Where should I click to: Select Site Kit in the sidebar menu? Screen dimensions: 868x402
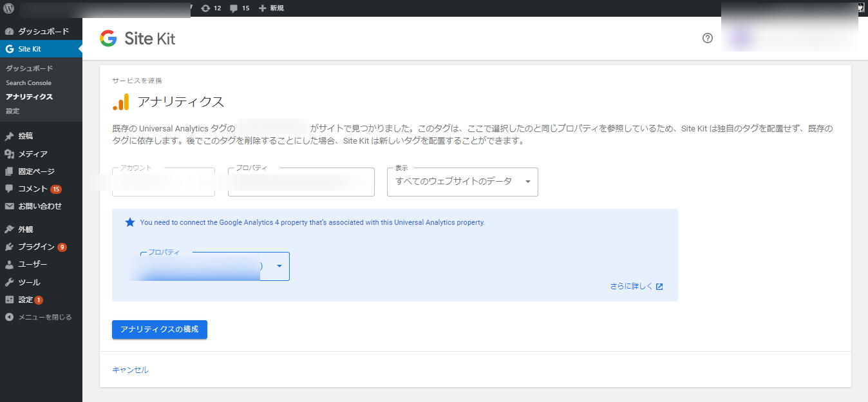click(41, 49)
